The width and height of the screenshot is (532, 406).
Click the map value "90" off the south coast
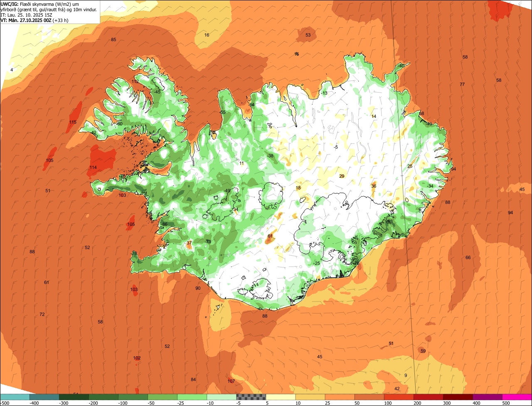click(198, 288)
